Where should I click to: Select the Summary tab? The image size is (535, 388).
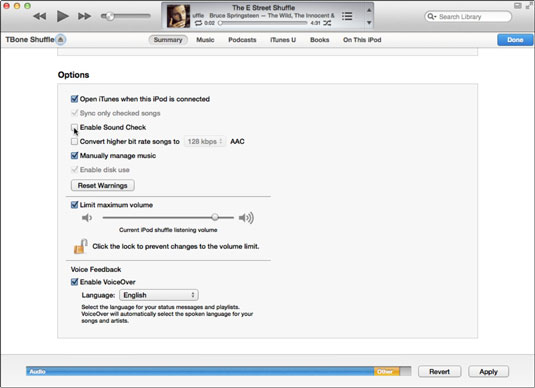(168, 40)
